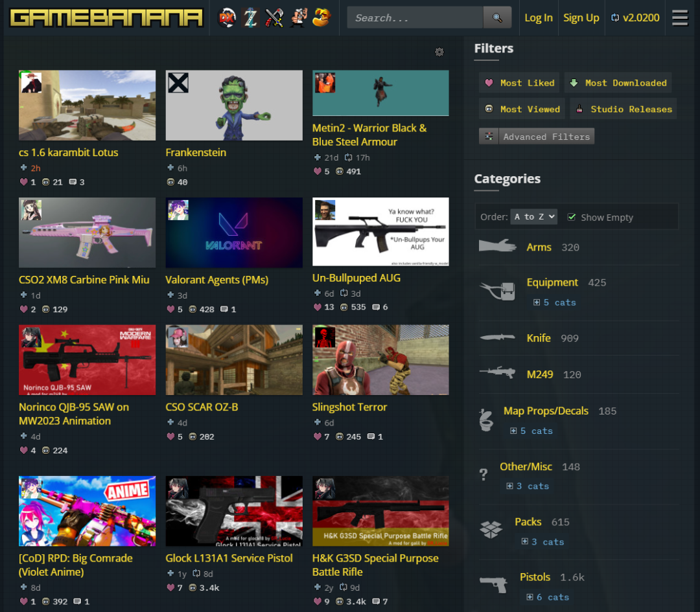Open the Valorant Agents thumbnail
Image resolution: width=700 pixels, height=612 pixels.
click(234, 232)
